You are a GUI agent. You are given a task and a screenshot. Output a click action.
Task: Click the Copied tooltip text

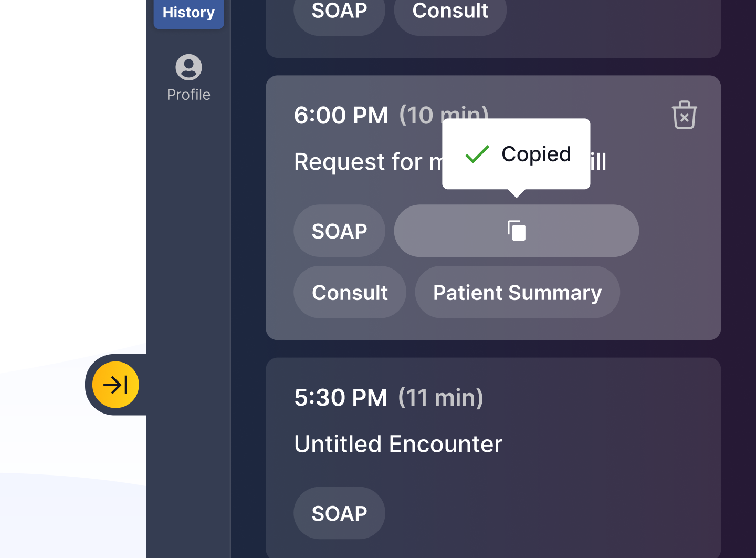point(536,154)
